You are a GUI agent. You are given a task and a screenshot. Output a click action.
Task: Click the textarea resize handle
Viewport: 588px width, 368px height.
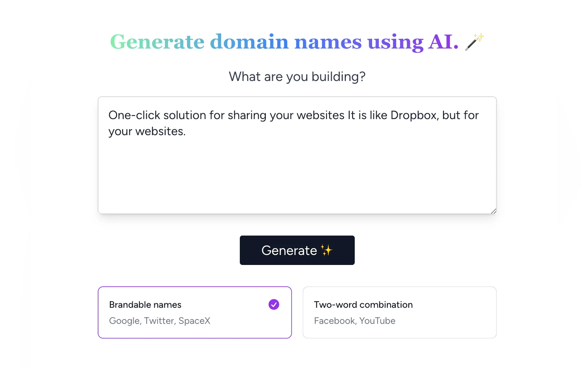(x=494, y=211)
